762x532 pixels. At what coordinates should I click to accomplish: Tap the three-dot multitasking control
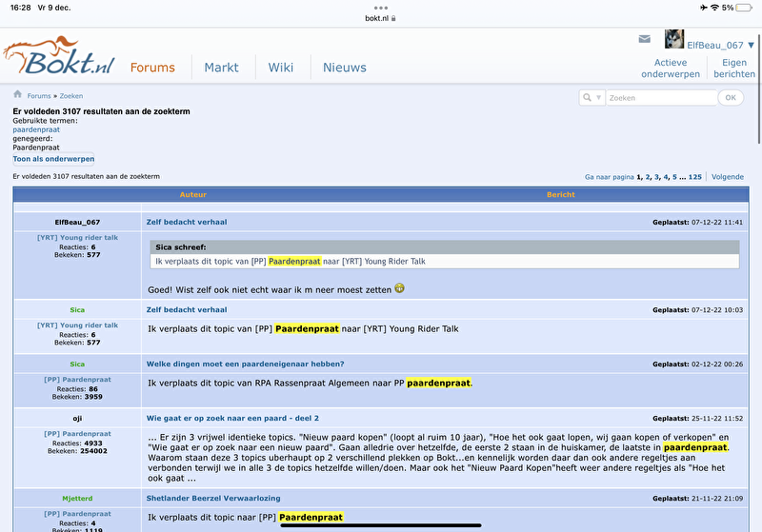tap(381, 8)
